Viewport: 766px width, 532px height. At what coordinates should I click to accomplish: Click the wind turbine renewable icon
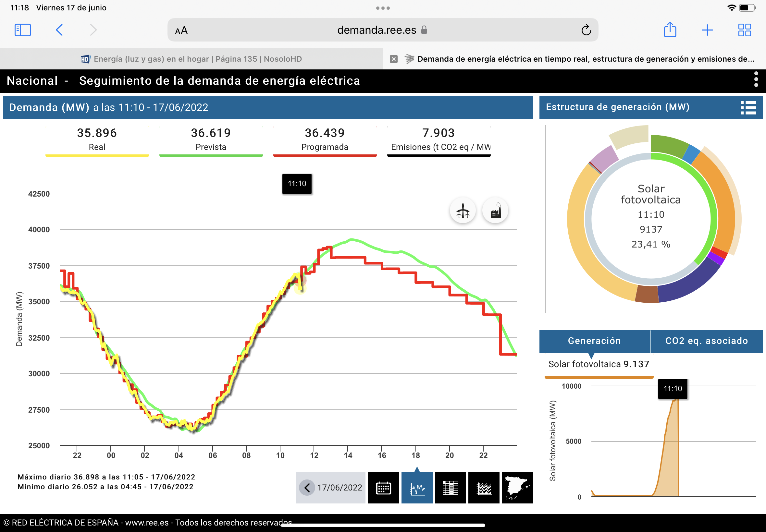[463, 211]
